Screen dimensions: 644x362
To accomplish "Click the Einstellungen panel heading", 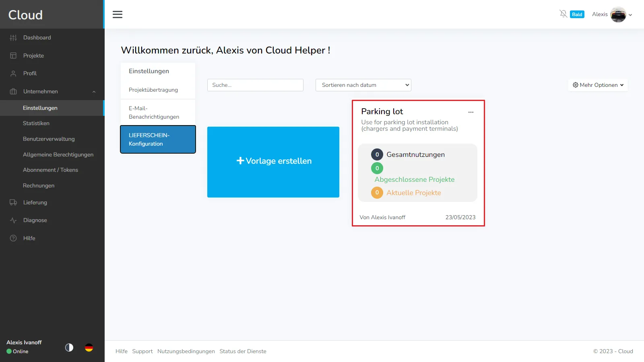I will pyautogui.click(x=149, y=71).
